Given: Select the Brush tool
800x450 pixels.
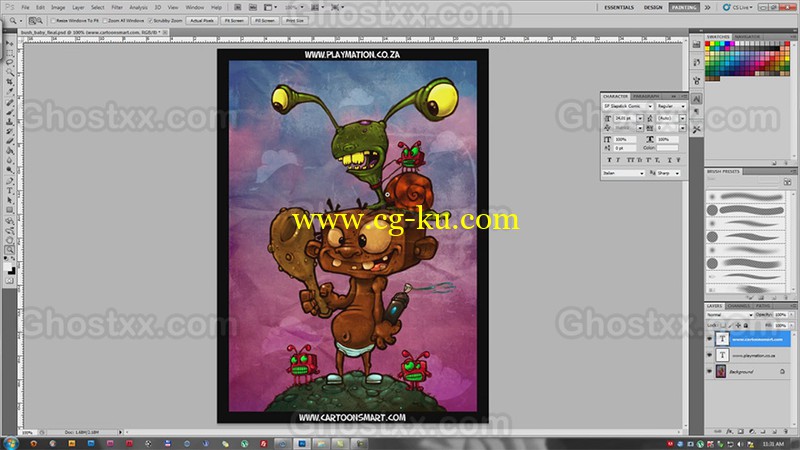Looking at the screenshot, I should pyautogui.click(x=9, y=112).
